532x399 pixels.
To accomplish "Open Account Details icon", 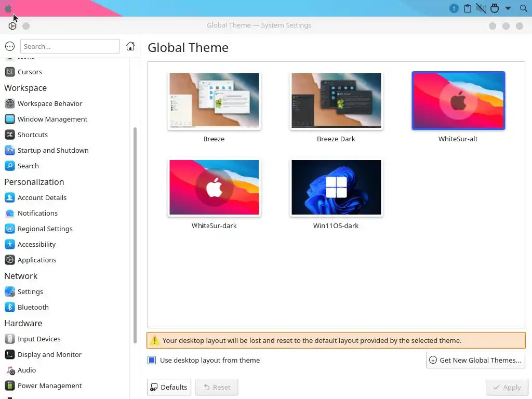I will coord(10,197).
